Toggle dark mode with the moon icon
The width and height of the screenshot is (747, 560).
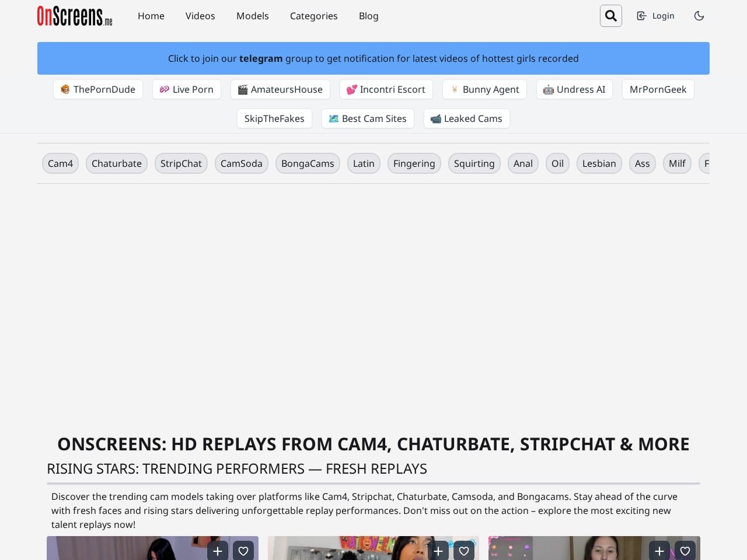click(699, 16)
